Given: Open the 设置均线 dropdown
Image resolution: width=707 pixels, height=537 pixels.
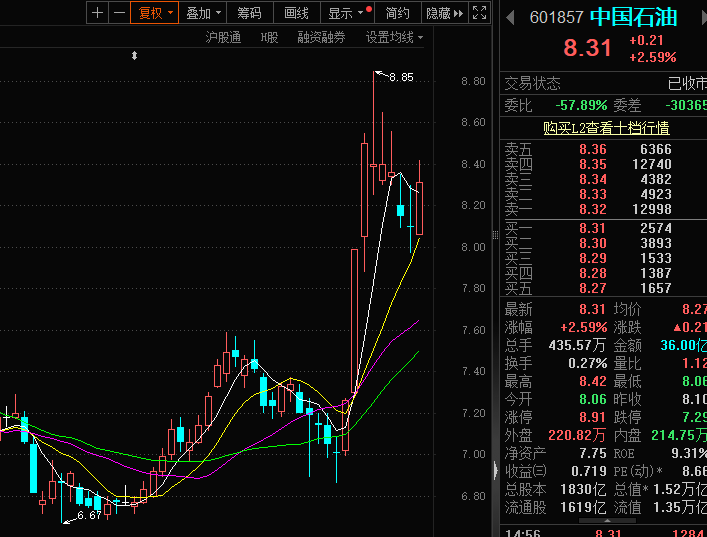Looking at the screenshot, I should coord(394,37).
